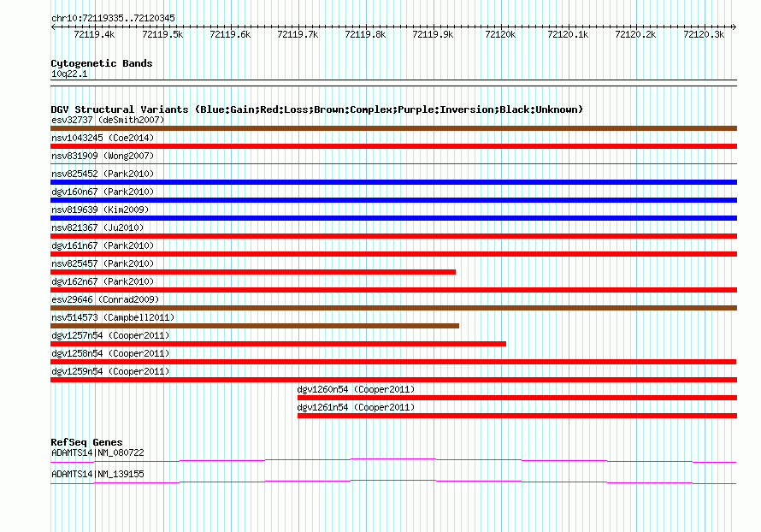The height and width of the screenshot is (532, 761).
Task: Click brown esv29646 complex bar
Action: coord(393,308)
